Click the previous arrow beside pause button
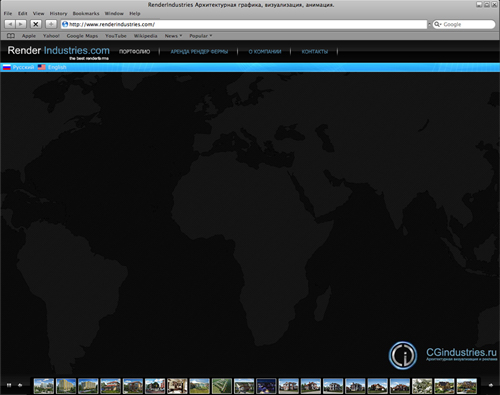The image size is (500, 395). click(20, 385)
